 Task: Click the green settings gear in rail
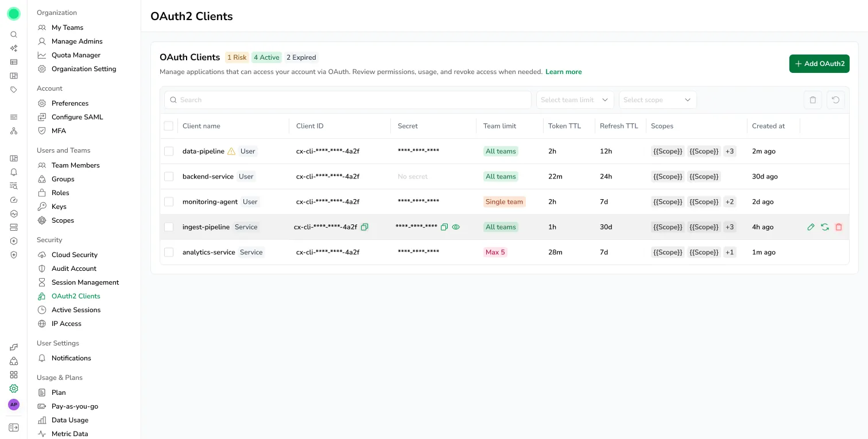[14, 389]
